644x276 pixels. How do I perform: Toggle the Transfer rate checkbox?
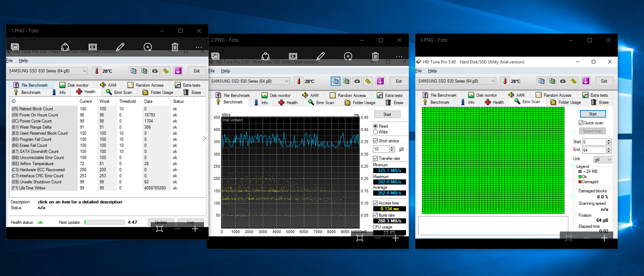(375, 158)
